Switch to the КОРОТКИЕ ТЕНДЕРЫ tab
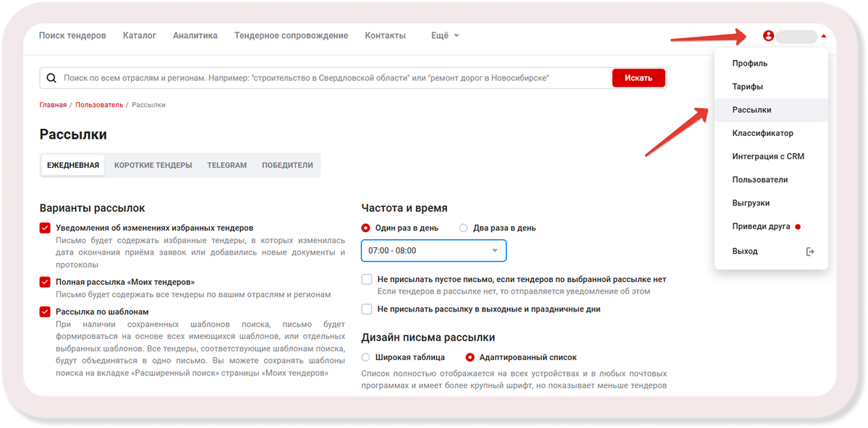Screen dimensions: 868x428 153,165
